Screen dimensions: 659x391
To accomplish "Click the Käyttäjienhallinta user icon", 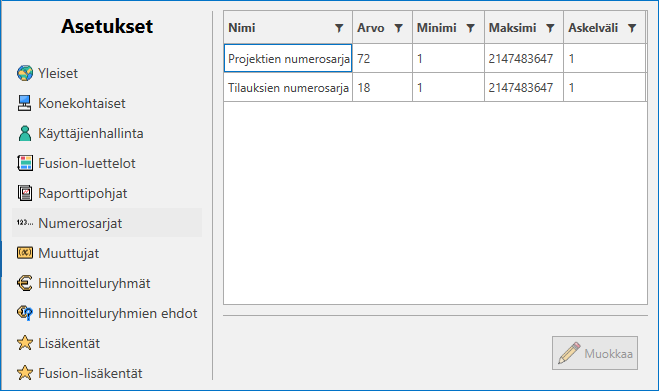I will [25, 133].
